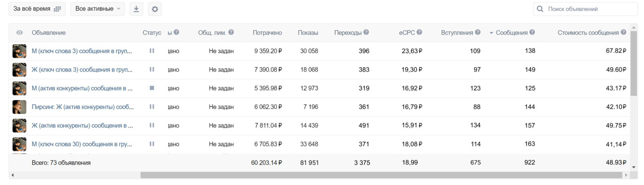Click the question mark beside eCPC
Image resolution: width=644 pixels, height=185 pixels.
420,32
